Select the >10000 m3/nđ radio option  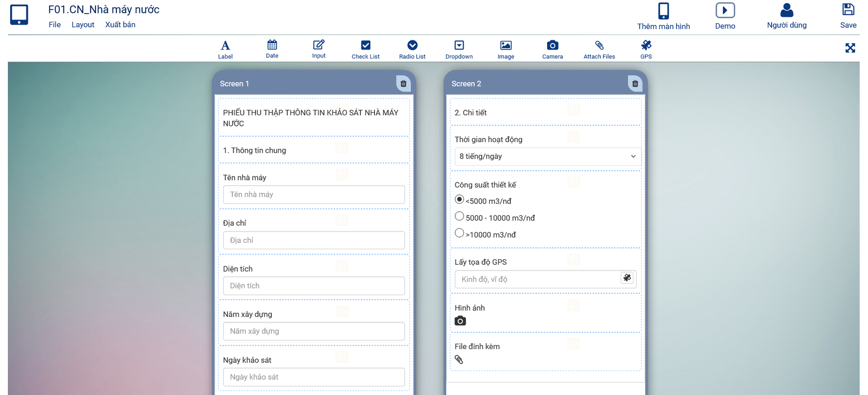point(459,233)
